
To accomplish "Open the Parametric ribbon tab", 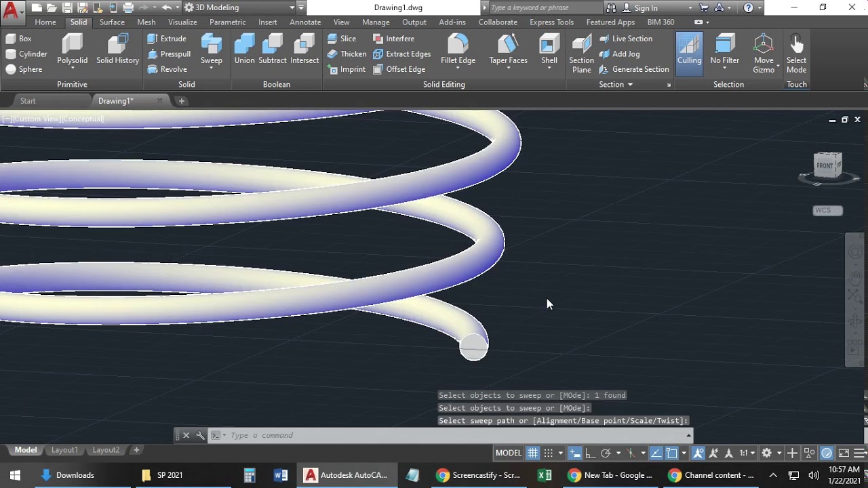I will click(228, 22).
